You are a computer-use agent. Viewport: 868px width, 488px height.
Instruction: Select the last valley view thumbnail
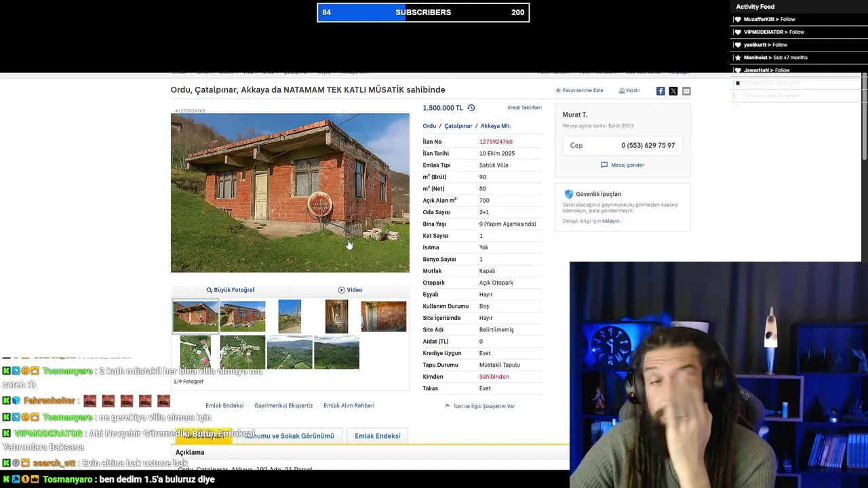(x=336, y=352)
